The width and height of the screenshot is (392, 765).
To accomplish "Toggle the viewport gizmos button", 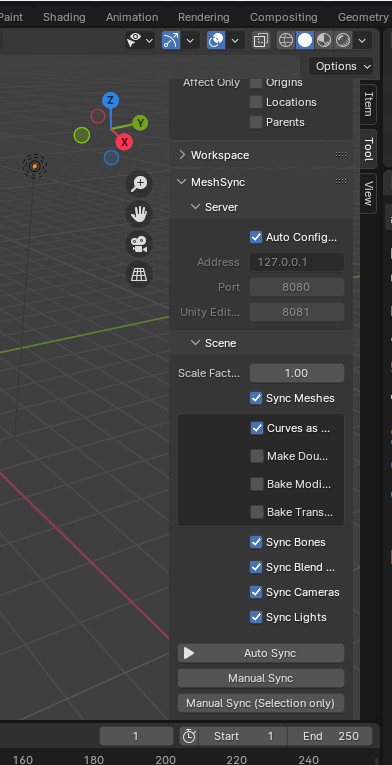I will (171, 40).
